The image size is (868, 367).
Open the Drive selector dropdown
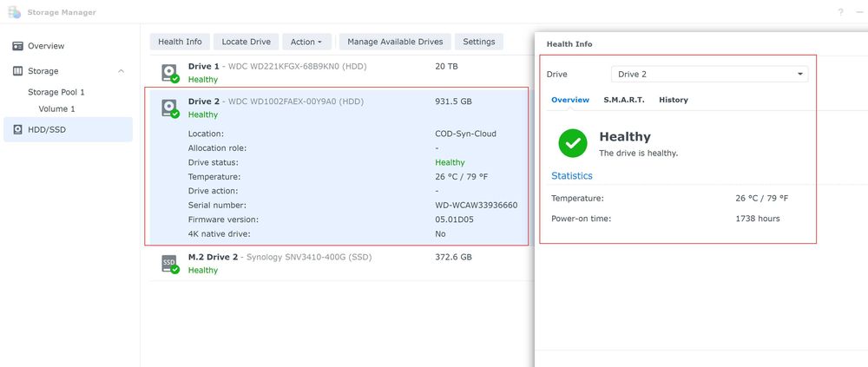pos(709,75)
